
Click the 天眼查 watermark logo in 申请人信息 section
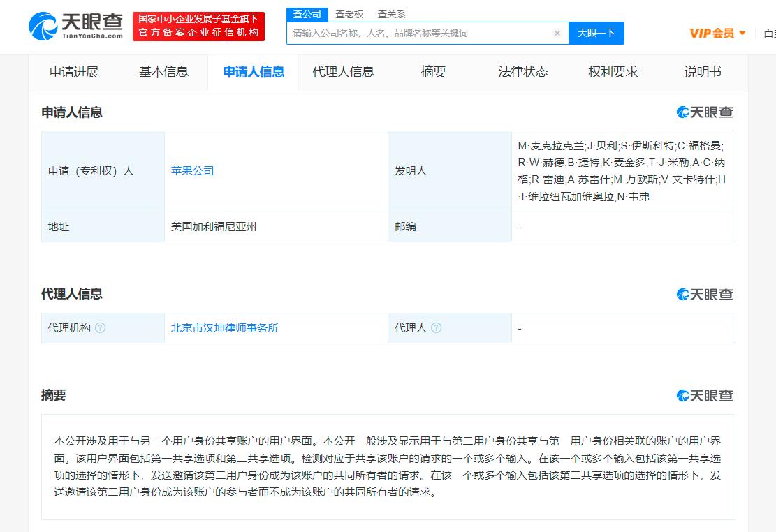[704, 112]
